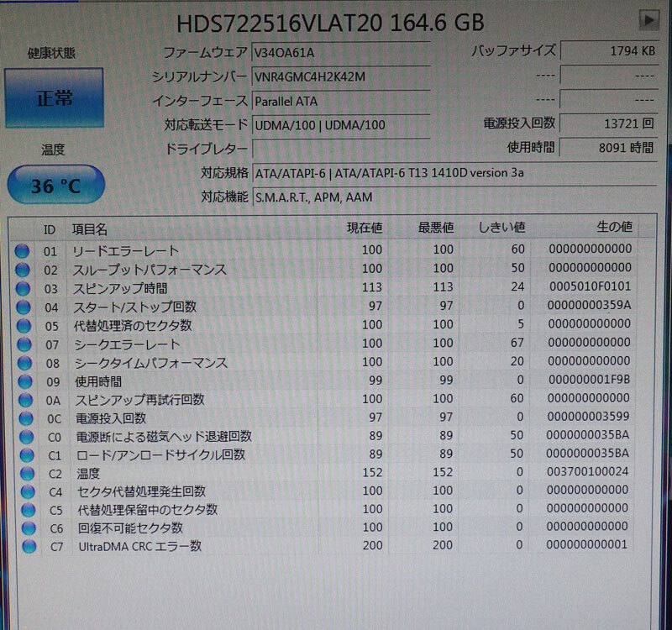Select row name 電源断による磁気ヘッド退避回数

click(x=164, y=437)
